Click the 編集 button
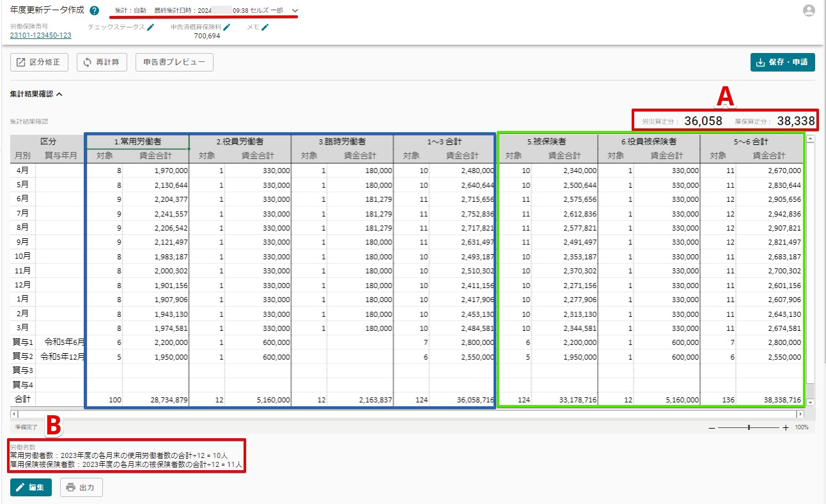The width and height of the screenshot is (826, 504). (31, 487)
